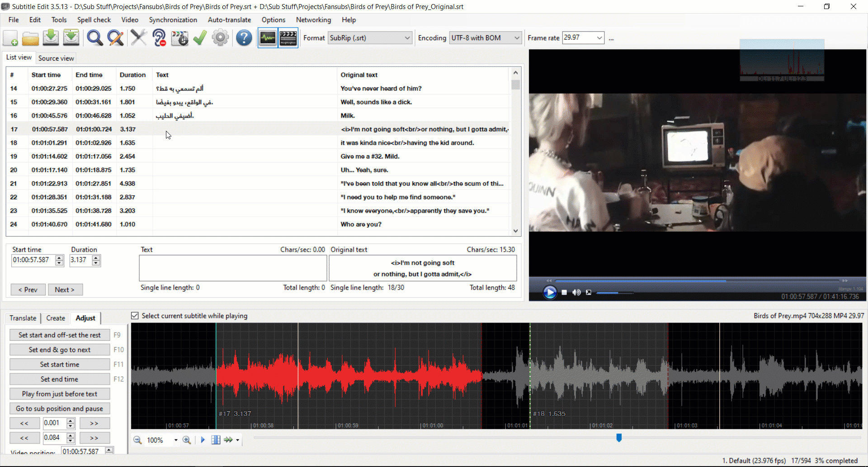Click the empty subtitle Text edit box
The width and height of the screenshot is (868, 467).
tap(233, 268)
